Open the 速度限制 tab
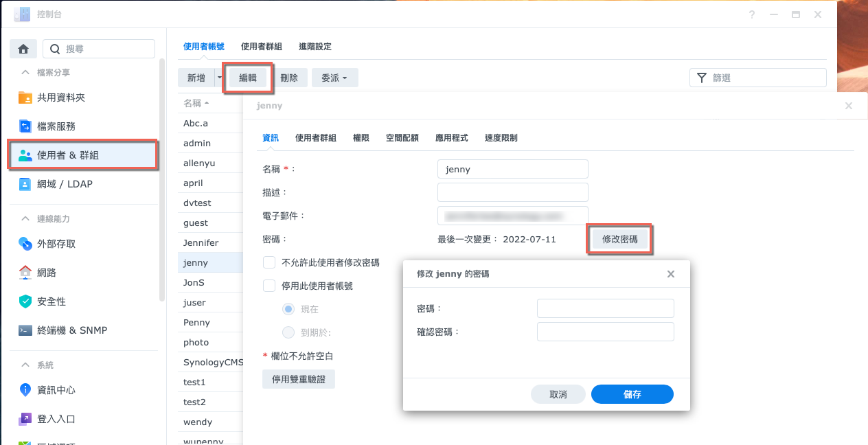 [501, 138]
